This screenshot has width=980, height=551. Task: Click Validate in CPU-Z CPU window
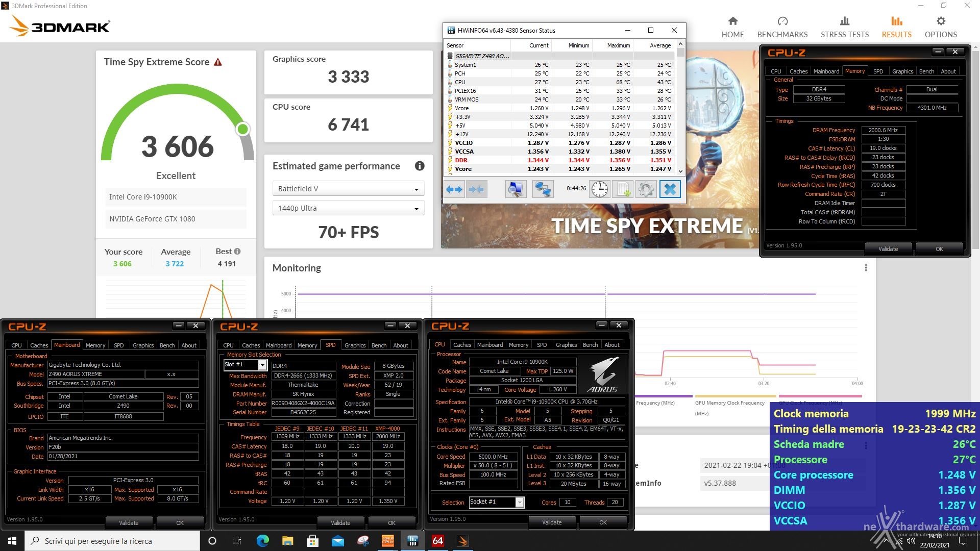552,522
